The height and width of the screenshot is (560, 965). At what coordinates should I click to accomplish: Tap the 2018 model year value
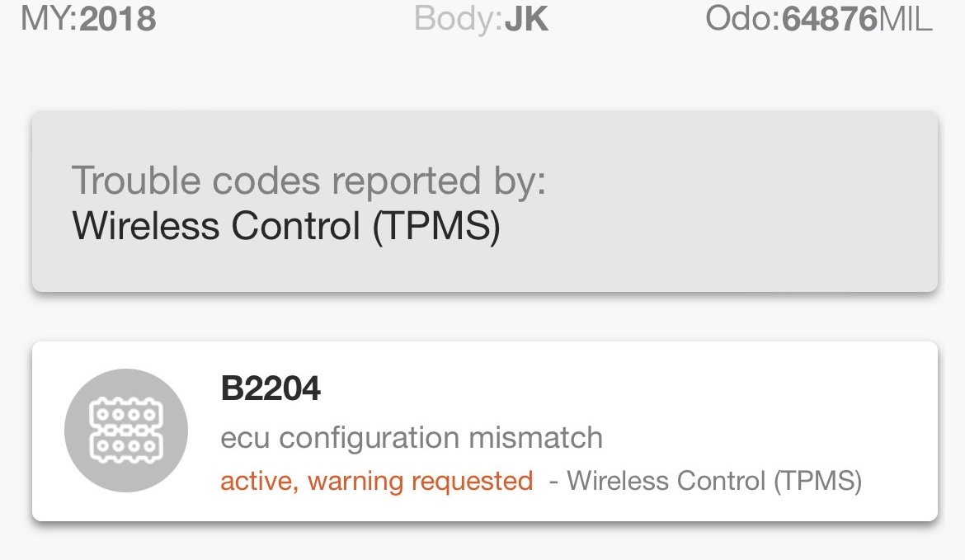[x=118, y=19]
